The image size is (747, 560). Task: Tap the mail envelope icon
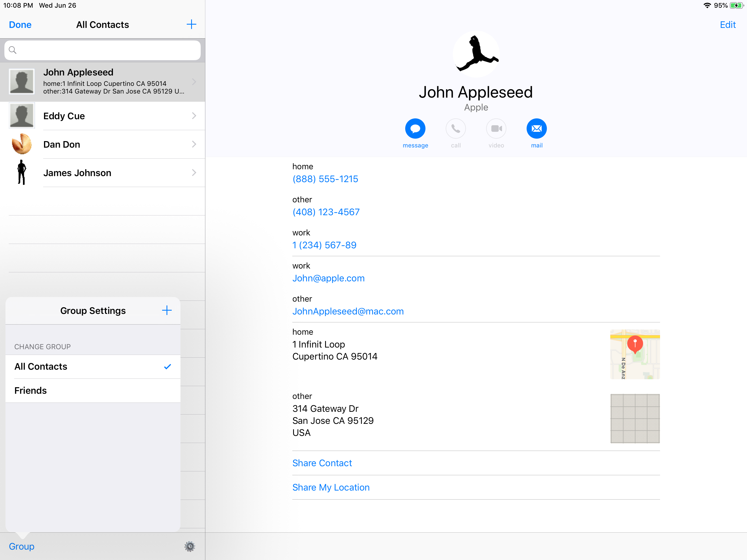click(x=537, y=129)
